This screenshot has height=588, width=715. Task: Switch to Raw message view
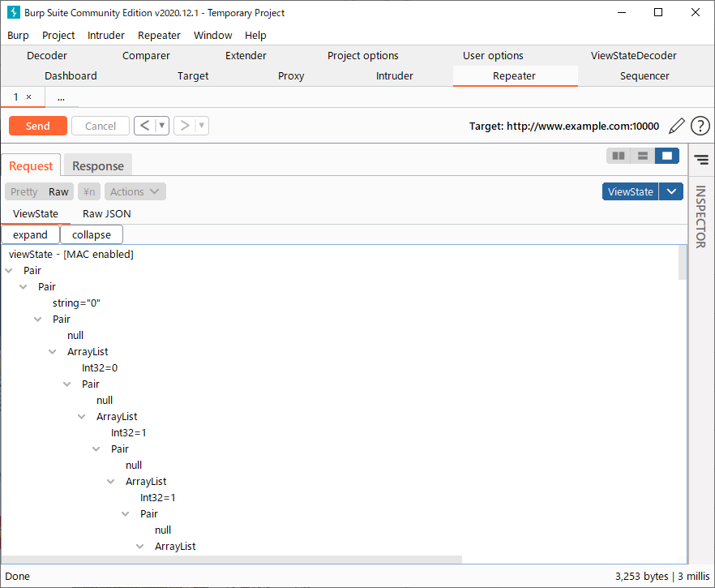(58, 191)
